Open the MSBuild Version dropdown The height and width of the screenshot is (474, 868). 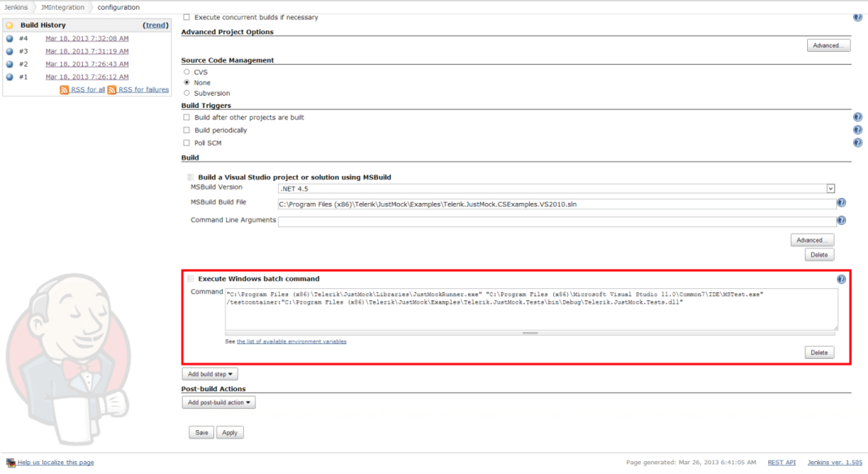click(830, 188)
